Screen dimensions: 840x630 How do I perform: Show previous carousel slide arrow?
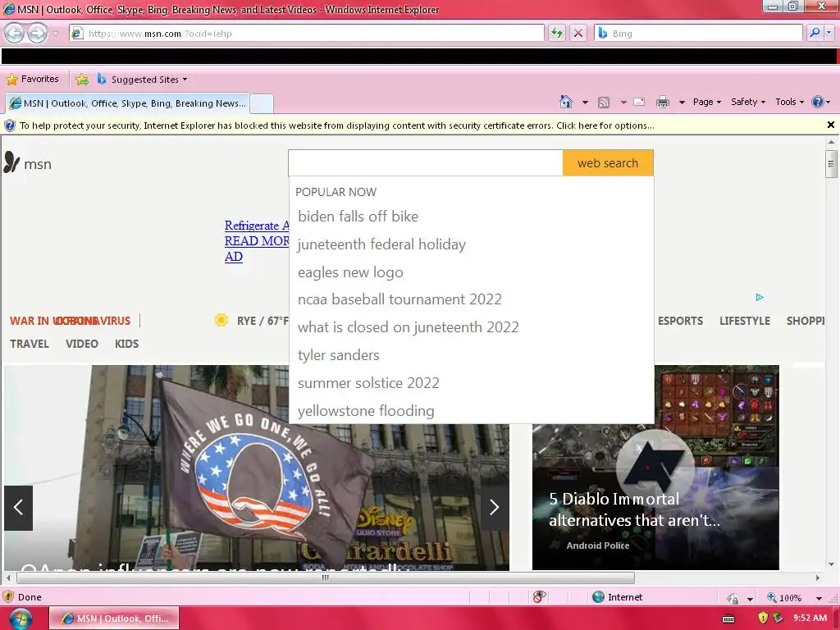pyautogui.click(x=19, y=507)
